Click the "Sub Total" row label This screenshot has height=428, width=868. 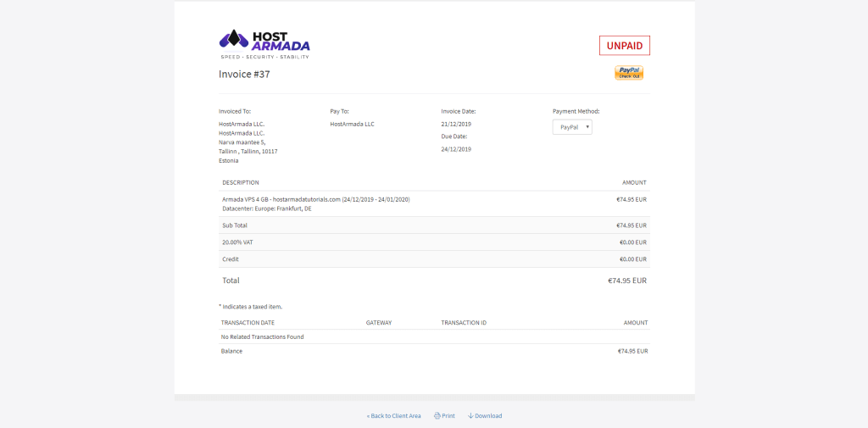tap(235, 225)
